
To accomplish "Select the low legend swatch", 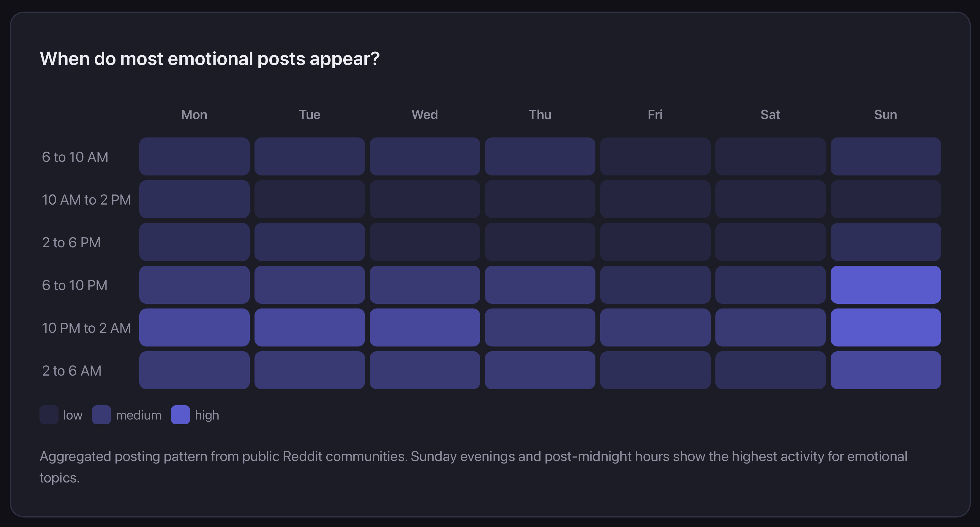I will (x=49, y=415).
